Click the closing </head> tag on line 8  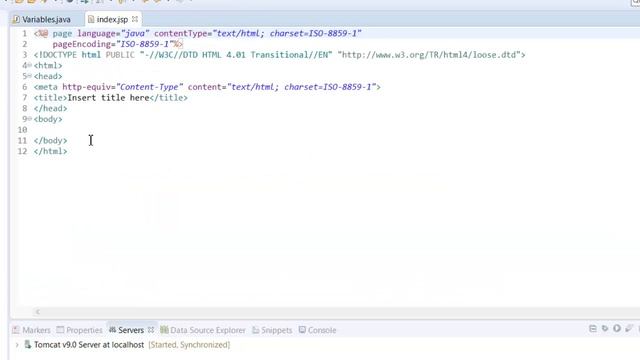(51, 108)
